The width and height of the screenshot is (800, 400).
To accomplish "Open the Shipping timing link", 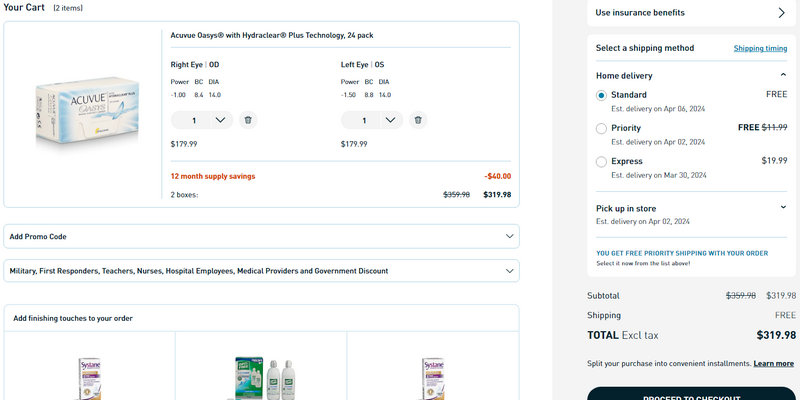I will pos(760,48).
